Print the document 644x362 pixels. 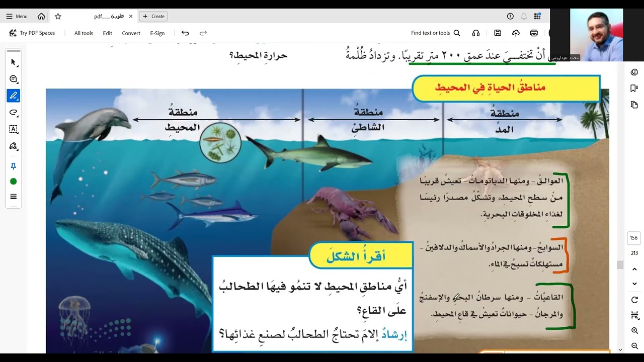click(x=534, y=33)
